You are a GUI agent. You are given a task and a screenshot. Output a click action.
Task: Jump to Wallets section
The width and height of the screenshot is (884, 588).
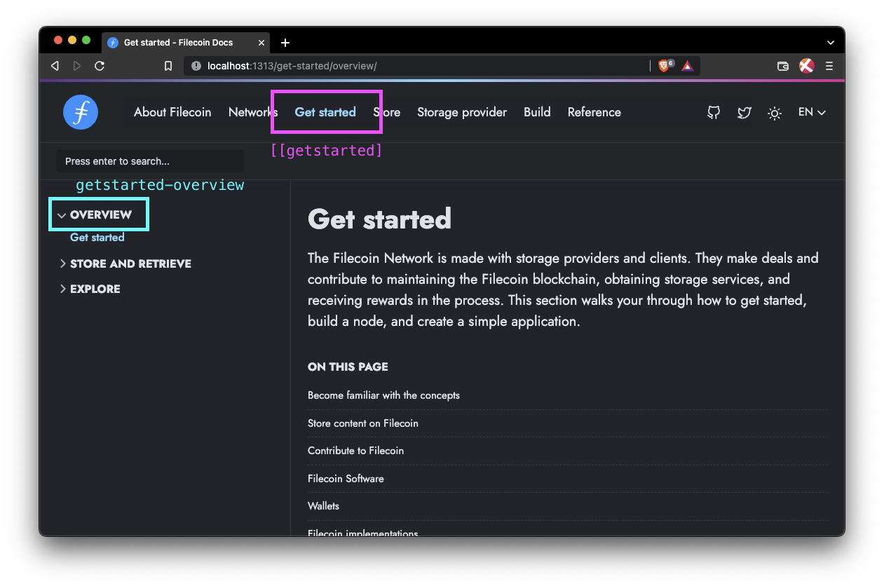(323, 506)
